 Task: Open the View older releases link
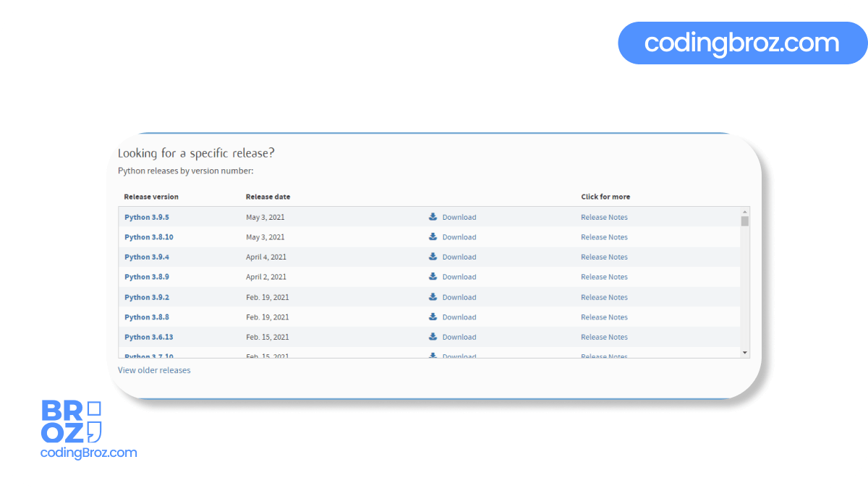(154, 370)
